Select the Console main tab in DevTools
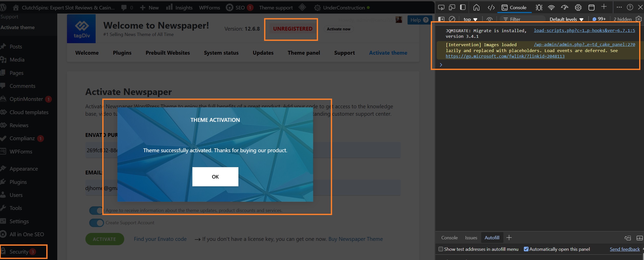The height and width of the screenshot is (260, 644). (514, 8)
